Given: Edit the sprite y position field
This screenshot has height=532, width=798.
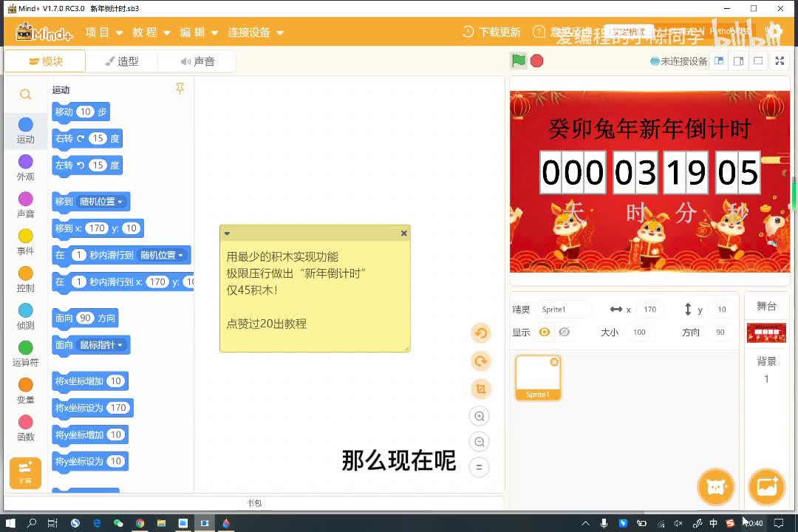Looking at the screenshot, I should 721,310.
